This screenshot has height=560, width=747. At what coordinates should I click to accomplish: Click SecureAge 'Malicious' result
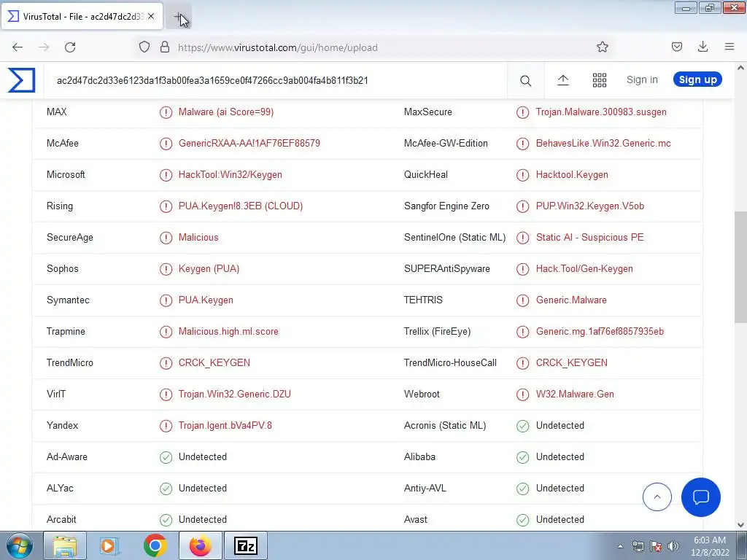[x=198, y=237]
